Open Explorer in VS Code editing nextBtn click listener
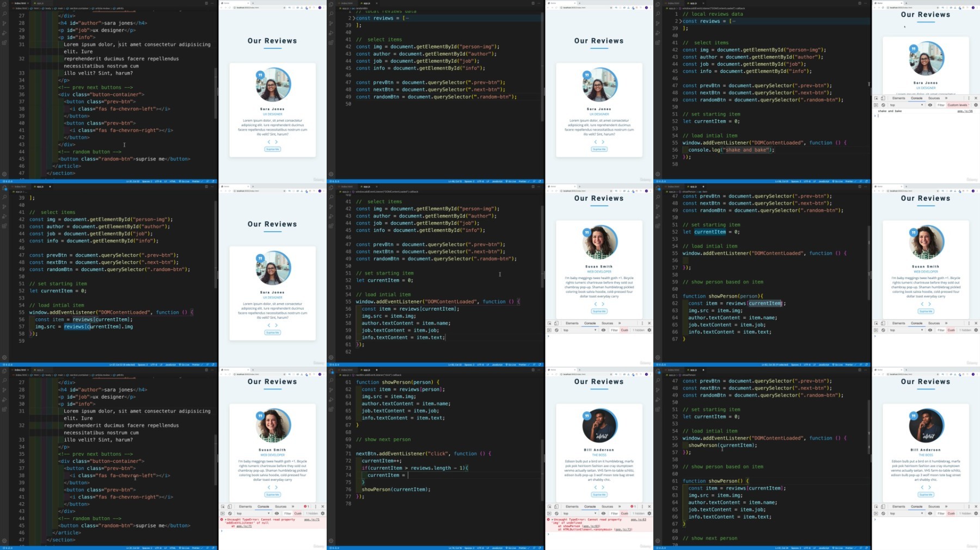Viewport: 980px width, 550px height. [x=331, y=372]
